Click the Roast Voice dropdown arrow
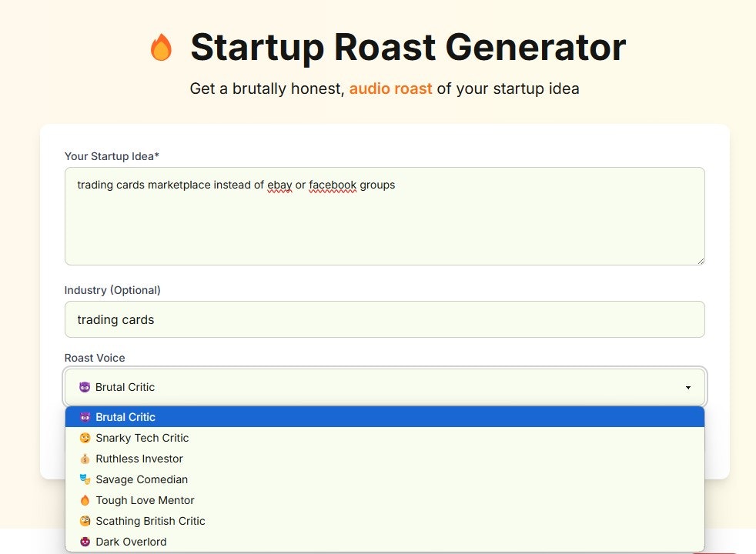This screenshot has height=554, width=756. 688,387
